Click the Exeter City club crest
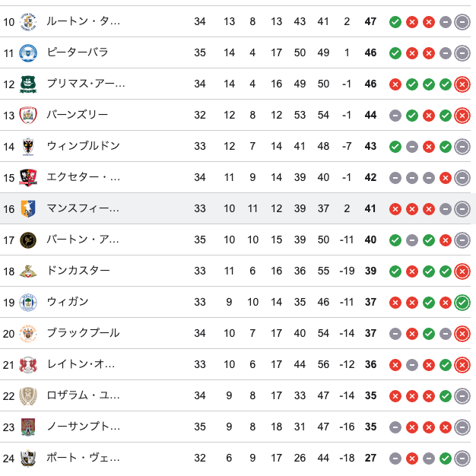The height and width of the screenshot is (476, 476). pos(28,177)
